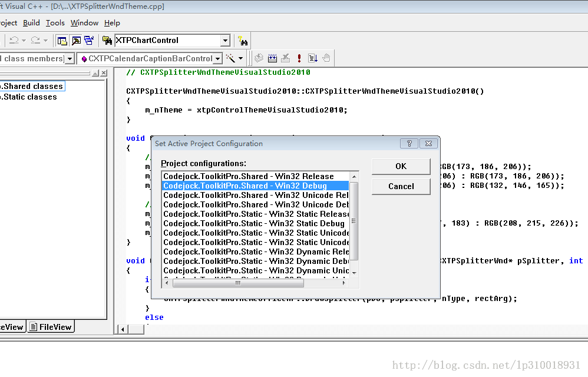Click the configuration list scroll-left arrow
This screenshot has height=377, width=588.
click(x=167, y=283)
